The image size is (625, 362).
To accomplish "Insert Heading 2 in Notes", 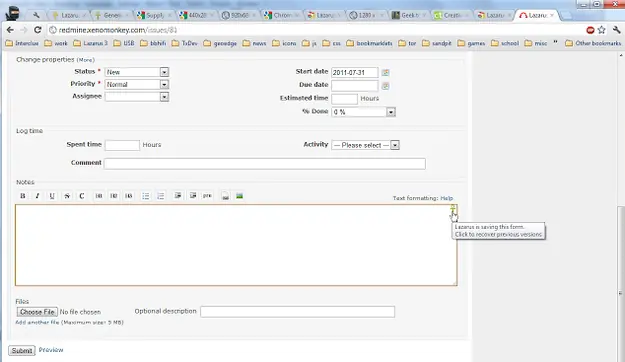I will [114, 196].
